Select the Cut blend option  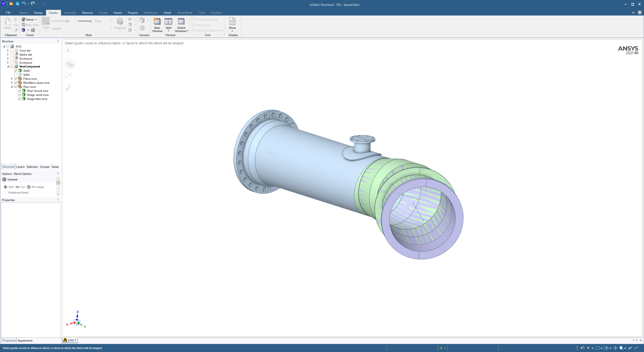(20, 187)
